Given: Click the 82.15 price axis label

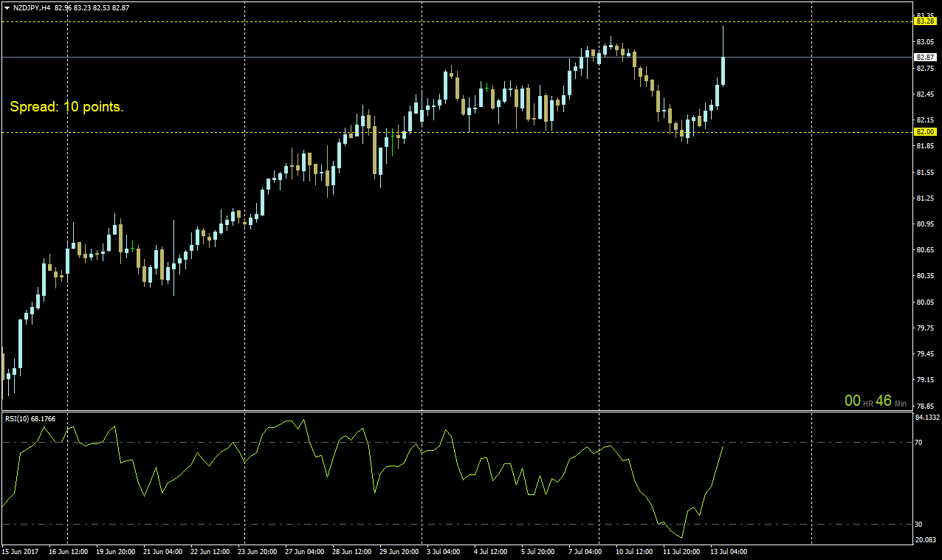Looking at the screenshot, I should 924,120.
